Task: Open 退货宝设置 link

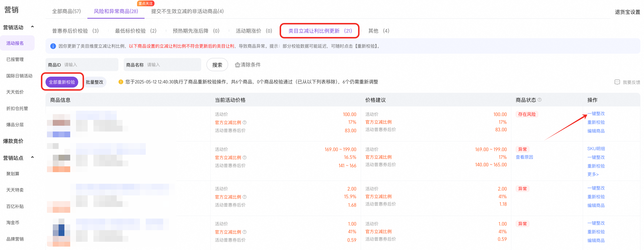Action: click(x=627, y=12)
